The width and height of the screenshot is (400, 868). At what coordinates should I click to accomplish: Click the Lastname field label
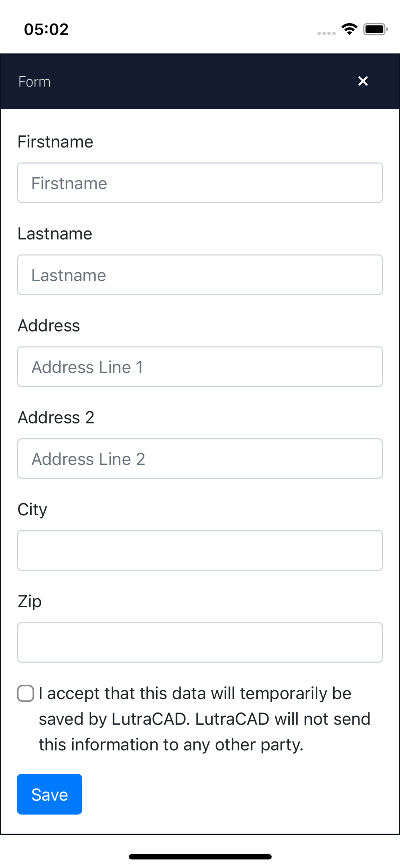tap(55, 233)
